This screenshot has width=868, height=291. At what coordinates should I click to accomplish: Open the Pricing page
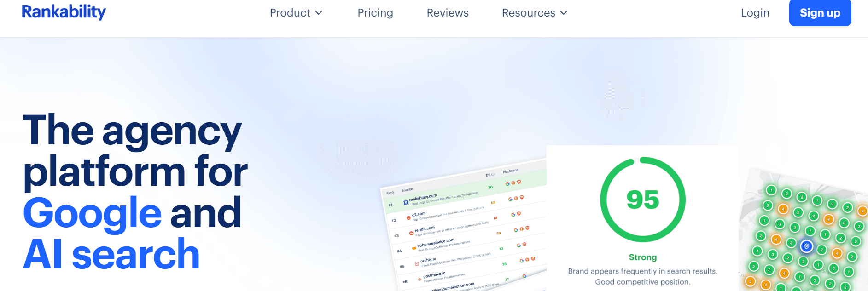coord(375,13)
